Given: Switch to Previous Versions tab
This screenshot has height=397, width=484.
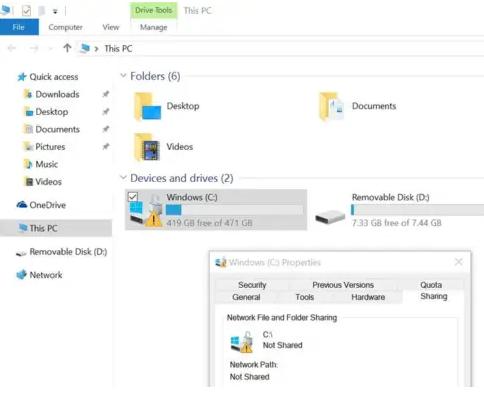Looking at the screenshot, I should 343,285.
